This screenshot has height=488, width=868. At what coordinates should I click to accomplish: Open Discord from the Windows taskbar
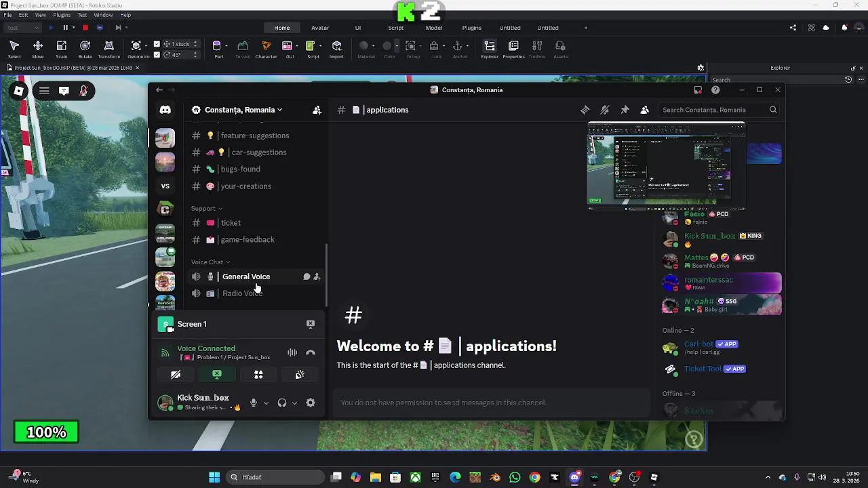coord(574,477)
